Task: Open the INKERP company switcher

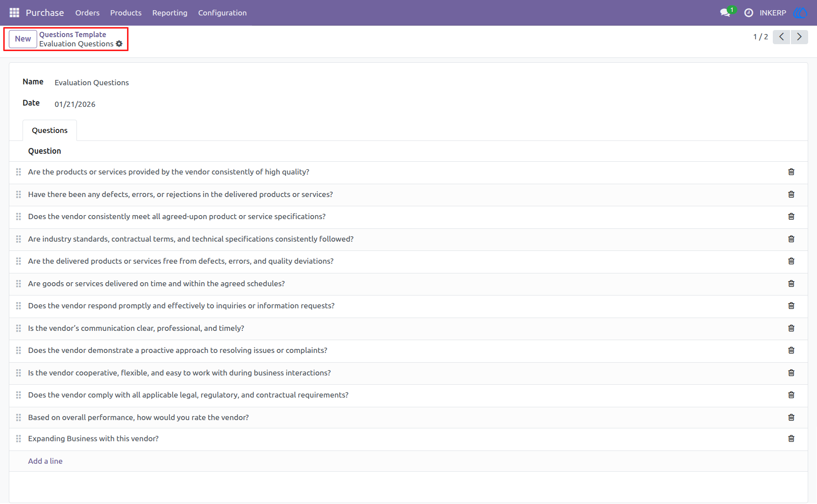Action: [773, 13]
